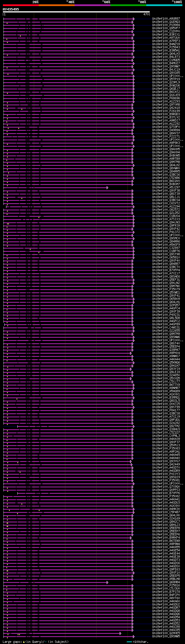Click hit name UniRef100_Q8LCJ1
185x644 pixels.
pos(166,197)
